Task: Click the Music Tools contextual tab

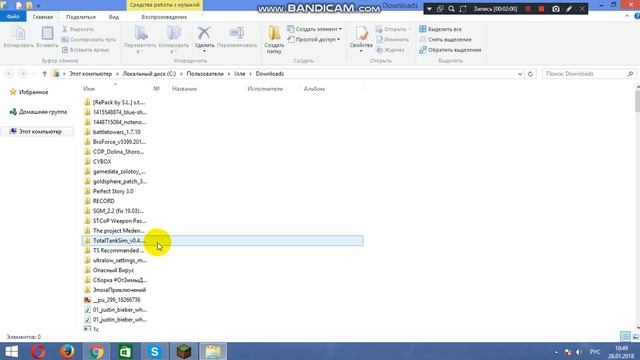Action: (x=164, y=5)
